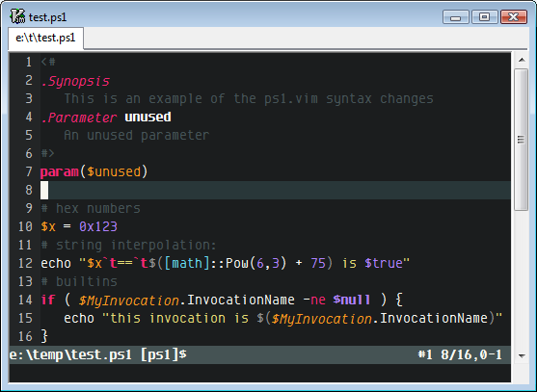
Task: Click the command line area at bottom
Action: tap(259, 373)
